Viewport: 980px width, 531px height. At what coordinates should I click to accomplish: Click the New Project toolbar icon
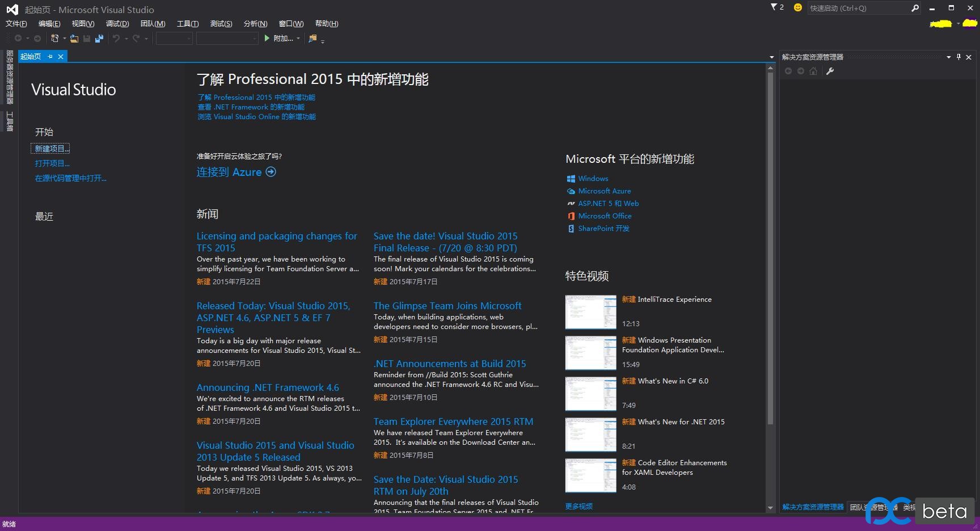click(x=55, y=39)
